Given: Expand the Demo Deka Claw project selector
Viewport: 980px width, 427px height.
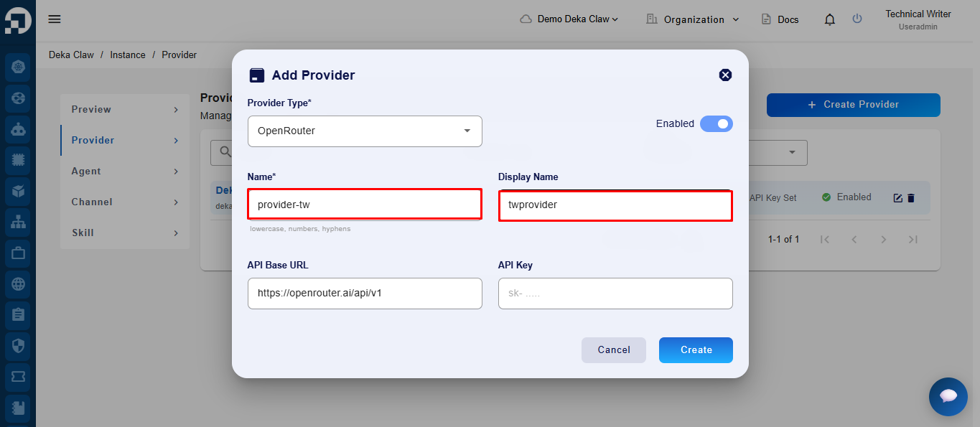Looking at the screenshot, I should point(569,19).
